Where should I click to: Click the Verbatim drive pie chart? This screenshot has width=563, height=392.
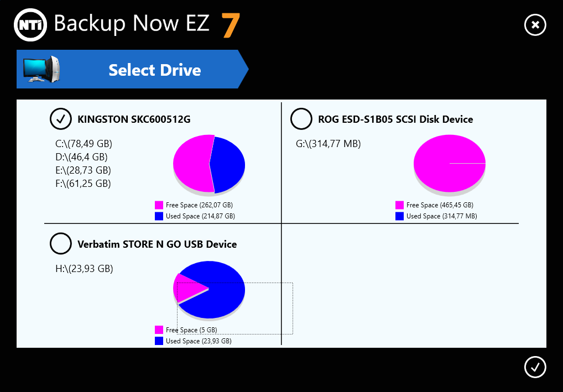[210, 289]
